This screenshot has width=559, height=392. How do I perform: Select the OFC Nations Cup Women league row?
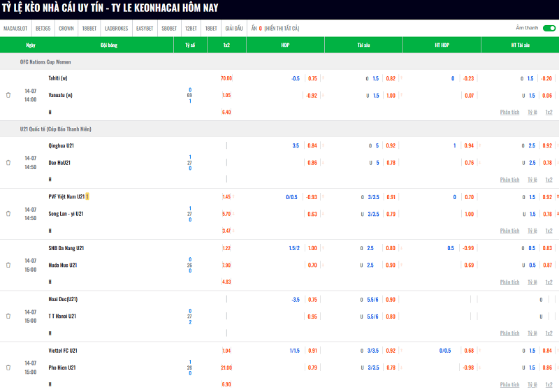click(x=279, y=61)
